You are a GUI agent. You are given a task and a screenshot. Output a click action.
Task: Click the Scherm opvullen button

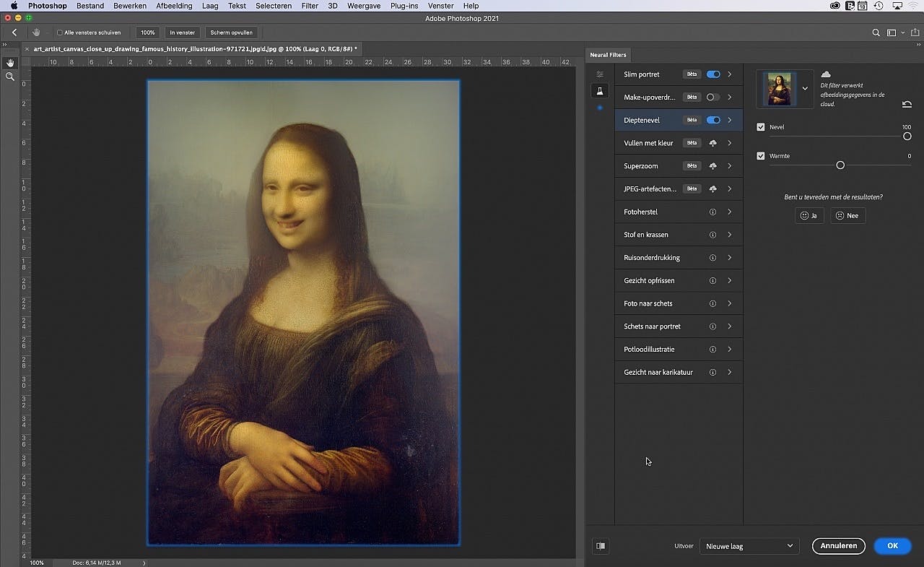point(231,33)
